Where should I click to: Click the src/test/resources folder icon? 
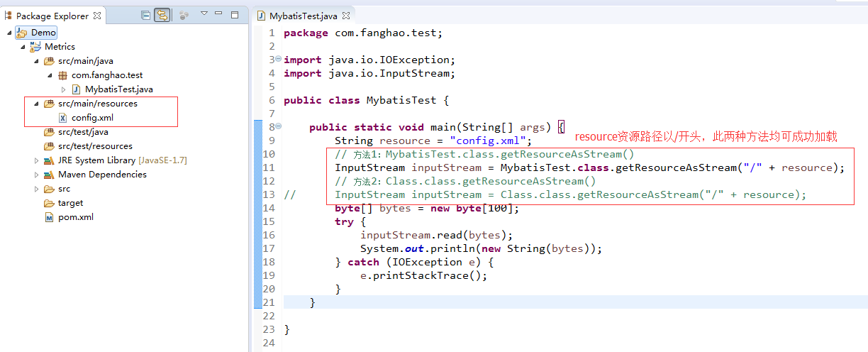click(49, 146)
